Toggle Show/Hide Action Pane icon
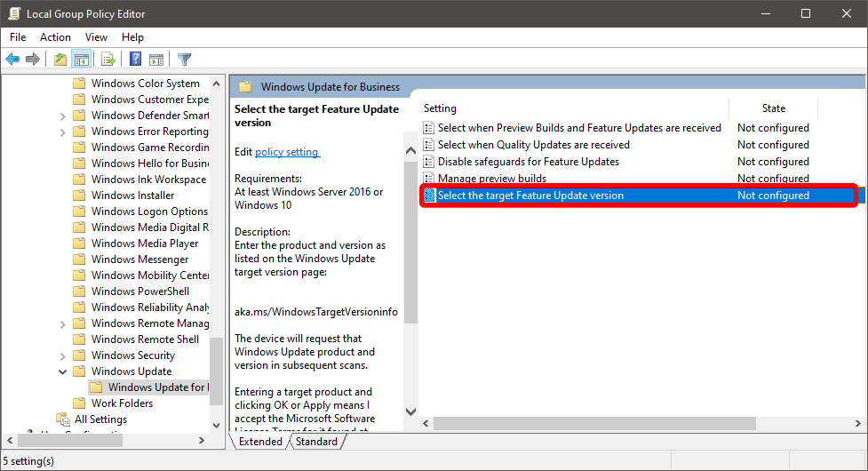This screenshot has width=868, height=471. coord(156,60)
